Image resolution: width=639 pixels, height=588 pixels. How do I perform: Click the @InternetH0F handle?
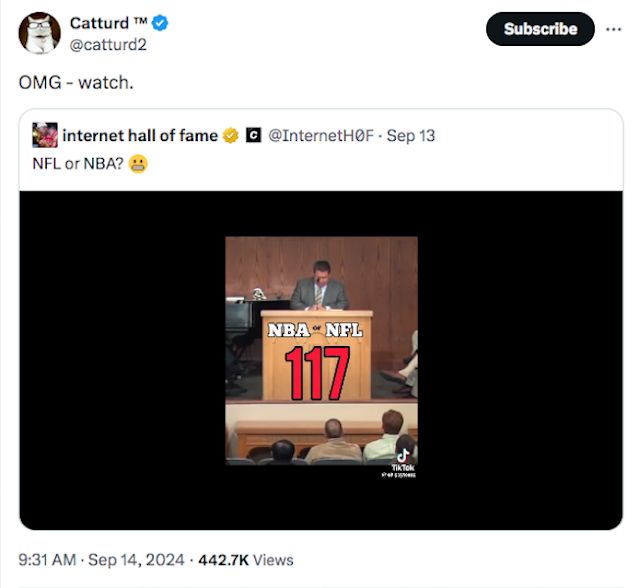click(319, 135)
